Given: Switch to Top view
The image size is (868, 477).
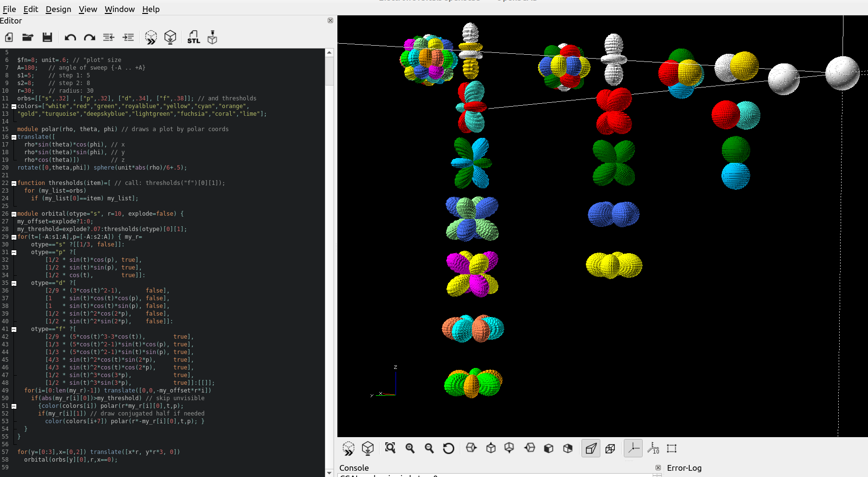Looking at the screenshot, I should coord(491,448).
